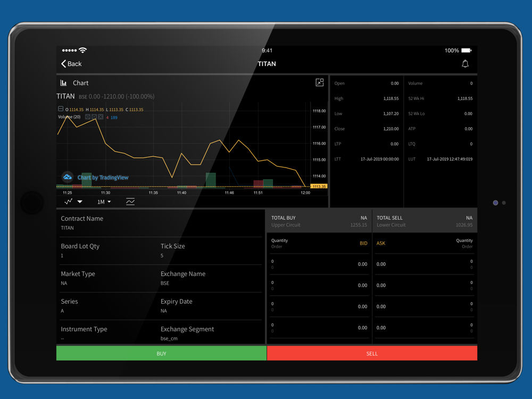
Task: Click the 52 Wk Lo label
Action: 417,114
